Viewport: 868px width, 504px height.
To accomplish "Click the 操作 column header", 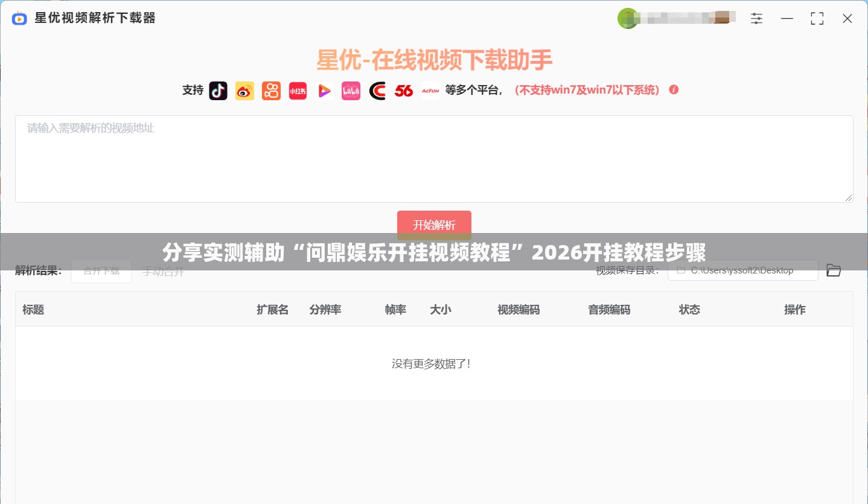I will coord(795,310).
